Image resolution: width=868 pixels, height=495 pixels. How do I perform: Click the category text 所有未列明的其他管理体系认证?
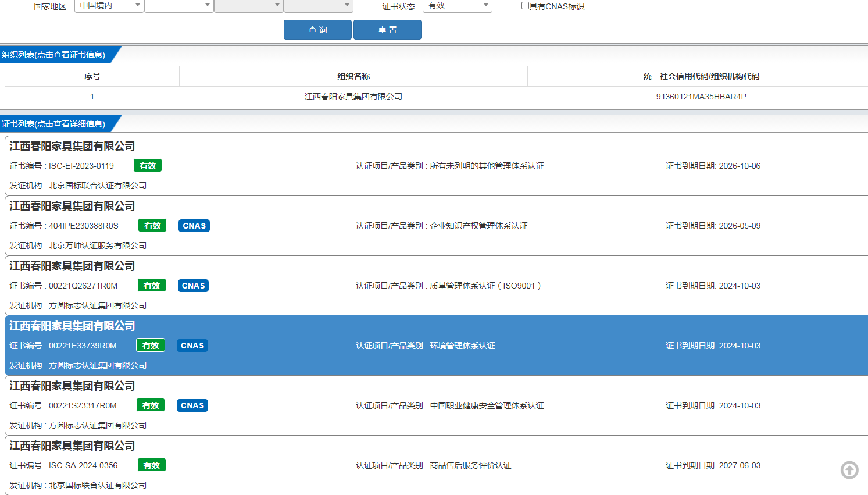click(x=487, y=166)
